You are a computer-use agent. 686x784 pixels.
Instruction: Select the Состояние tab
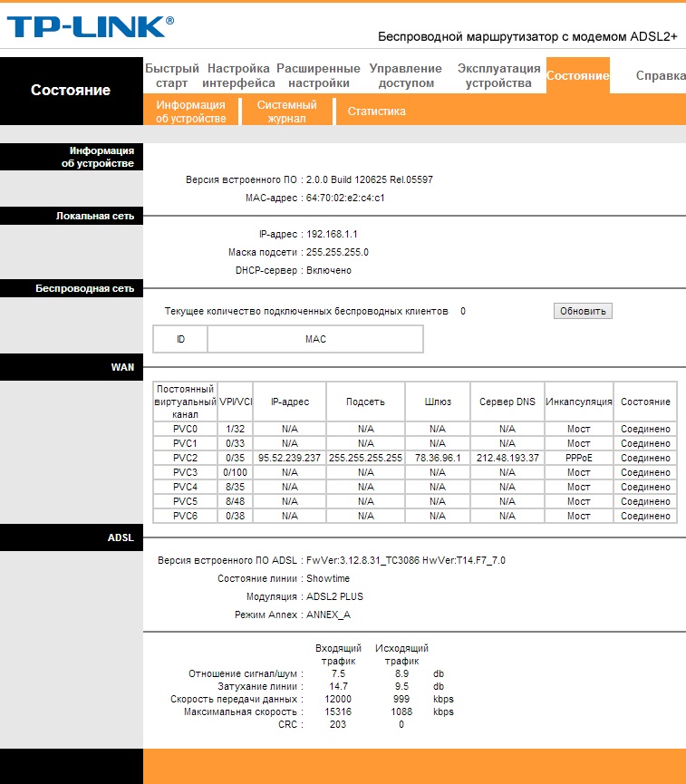pyautogui.click(x=577, y=75)
